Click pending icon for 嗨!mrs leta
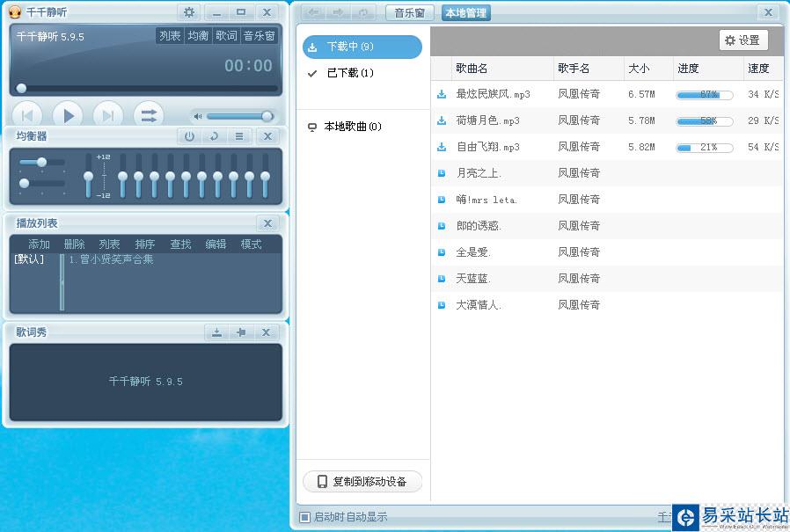Viewport: 790px width, 532px height. point(442,200)
